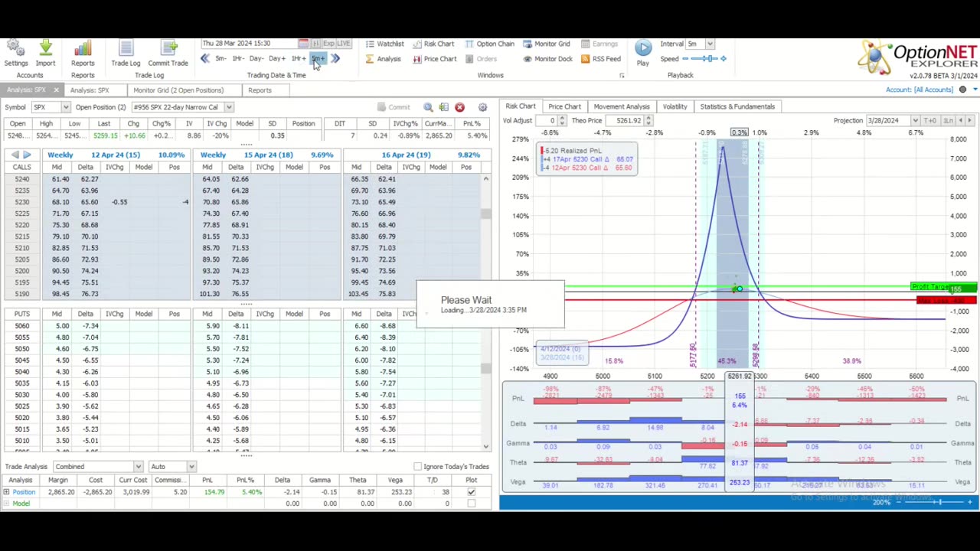Advance five minutes with 5m+
The width and height of the screenshot is (980, 551).
click(x=318, y=59)
